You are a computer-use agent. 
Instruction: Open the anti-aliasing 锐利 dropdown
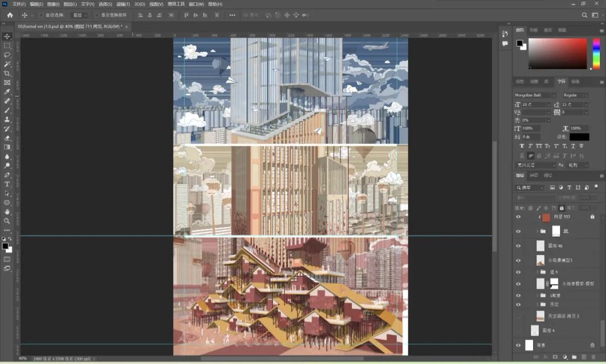tap(578, 165)
